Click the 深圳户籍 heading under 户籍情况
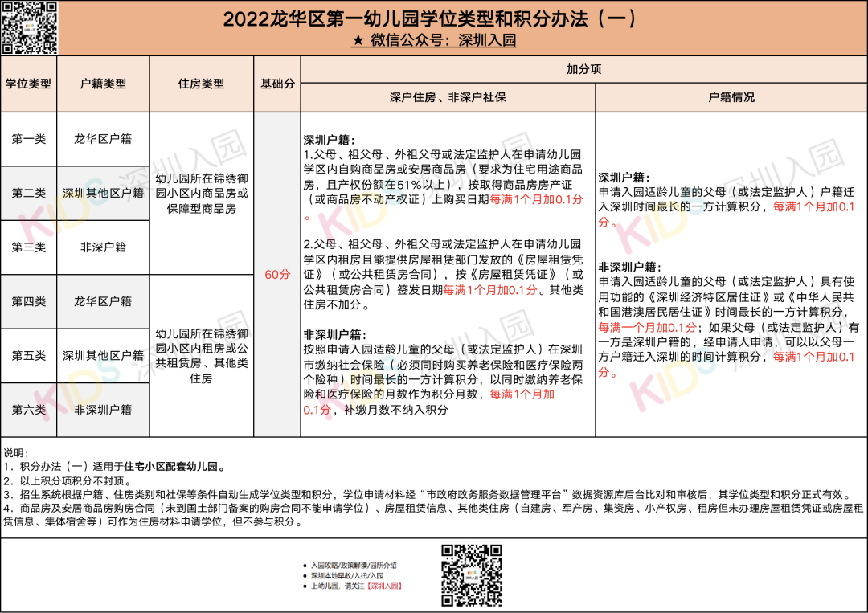Viewport: 868px width, 613px height. pyautogui.click(x=624, y=178)
